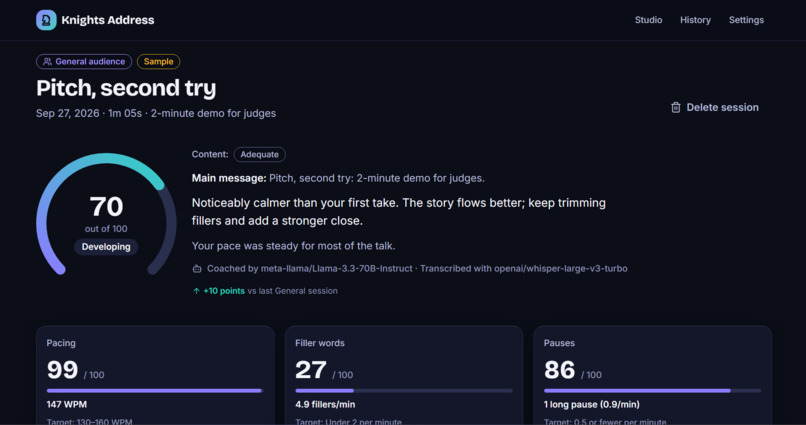This screenshot has height=425, width=806.
Task: Click the yellow Sample tag
Action: [158, 62]
